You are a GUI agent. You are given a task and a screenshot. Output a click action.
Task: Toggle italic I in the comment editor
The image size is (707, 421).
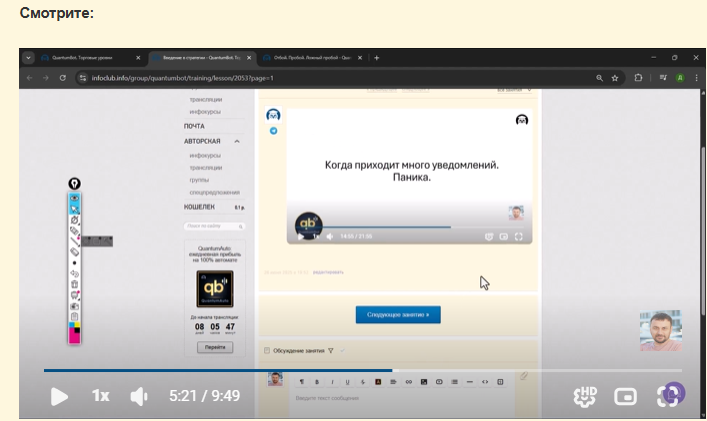332,382
